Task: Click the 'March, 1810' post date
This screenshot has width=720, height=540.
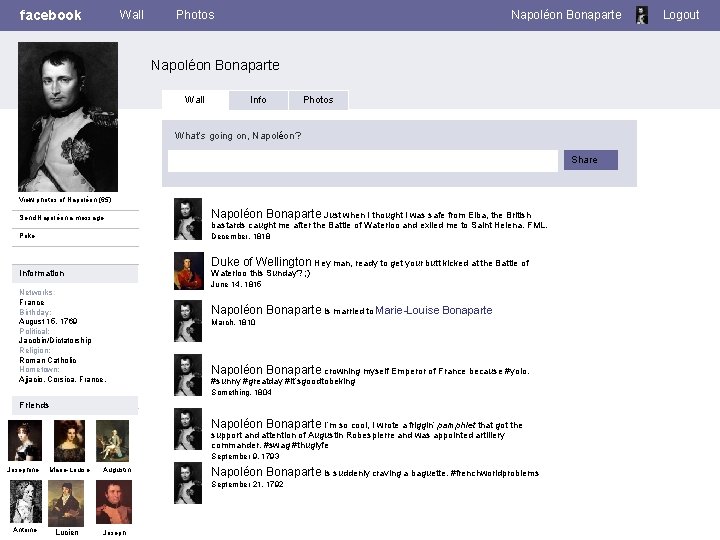Action: click(233, 322)
